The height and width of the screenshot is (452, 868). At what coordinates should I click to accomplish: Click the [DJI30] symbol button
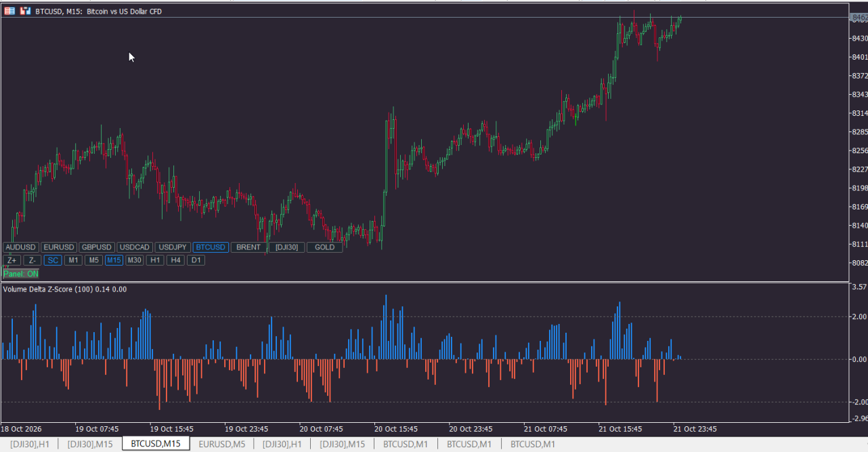pos(287,247)
